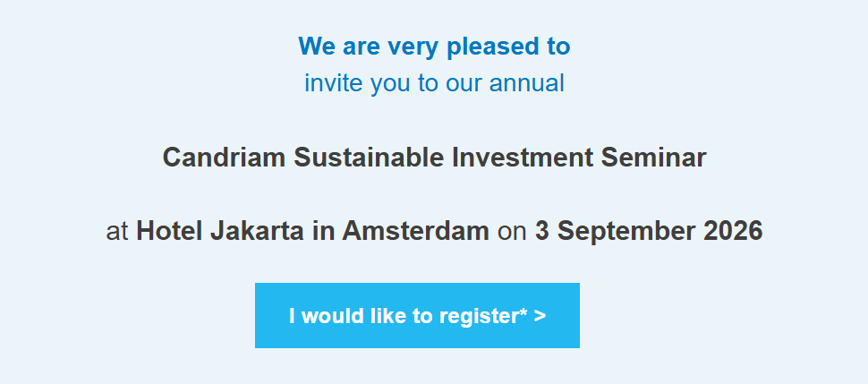Viewport: 868px width, 384px height.
Task: Click the word 'Seminar' in the title
Action: point(653,158)
